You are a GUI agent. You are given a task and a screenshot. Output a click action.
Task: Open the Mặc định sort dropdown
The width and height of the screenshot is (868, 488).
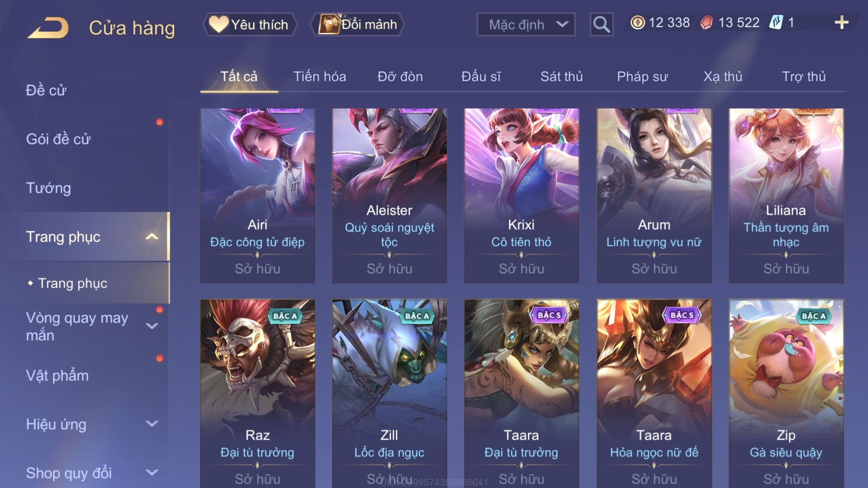click(x=526, y=24)
